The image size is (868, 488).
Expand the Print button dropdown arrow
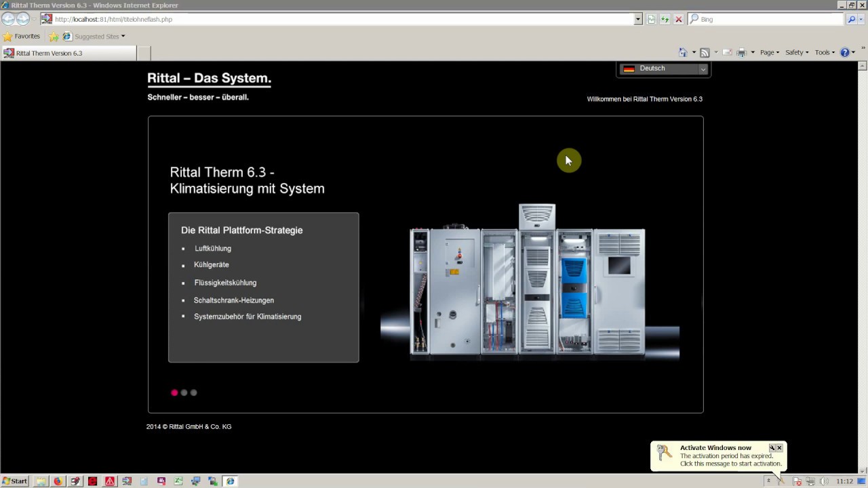[x=753, y=52]
